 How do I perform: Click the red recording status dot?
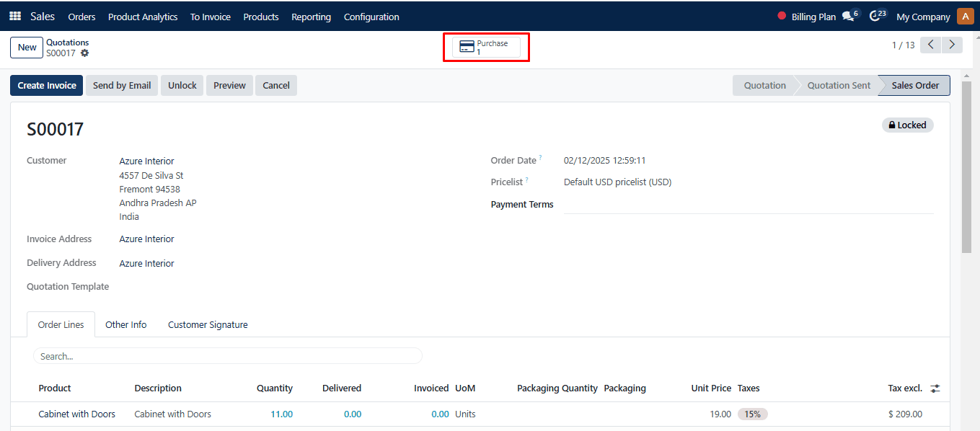782,16
